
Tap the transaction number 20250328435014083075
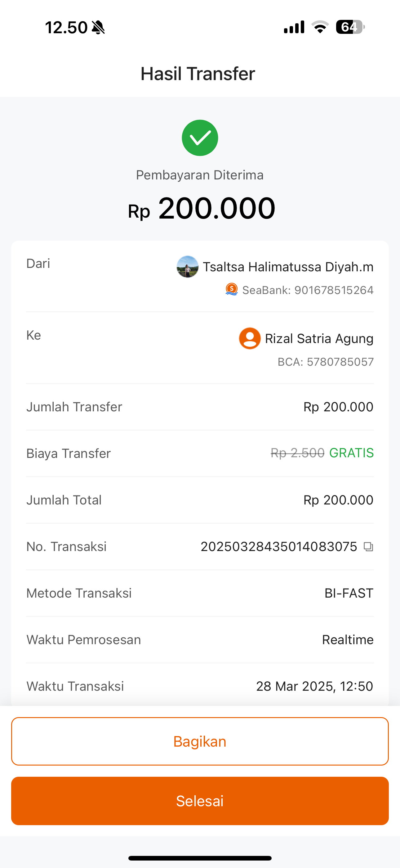278,547
